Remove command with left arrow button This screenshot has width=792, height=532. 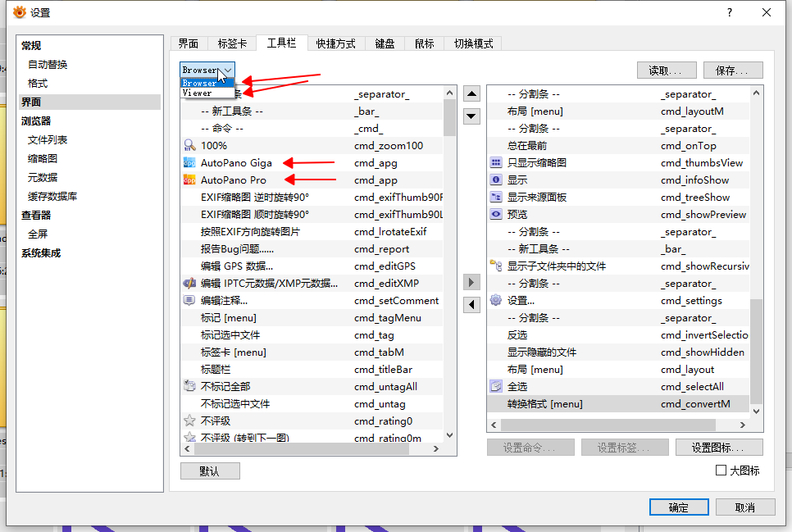[x=471, y=305]
